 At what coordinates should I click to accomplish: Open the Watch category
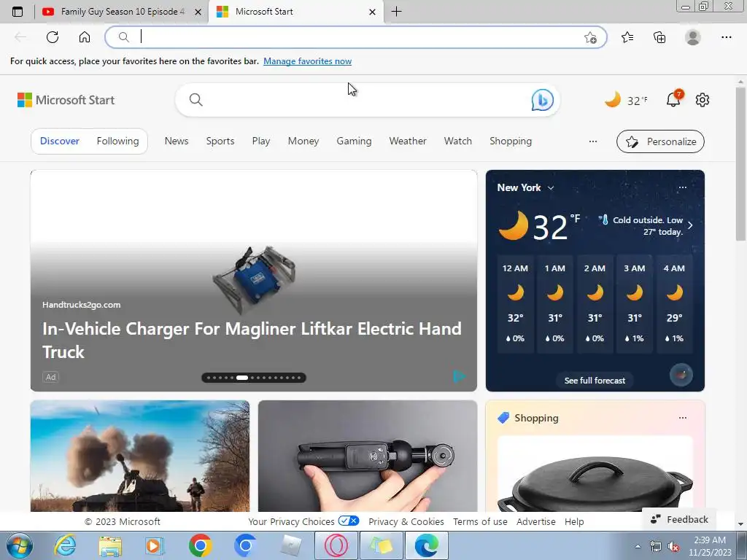click(x=458, y=141)
